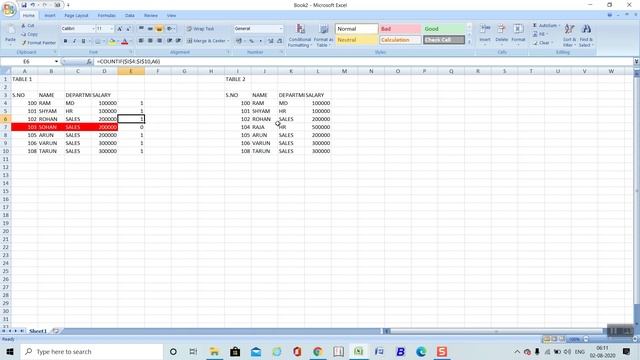Screen dimensions: 640x360
Task: Increase cell indent
Action: pyautogui.click(x=178, y=41)
